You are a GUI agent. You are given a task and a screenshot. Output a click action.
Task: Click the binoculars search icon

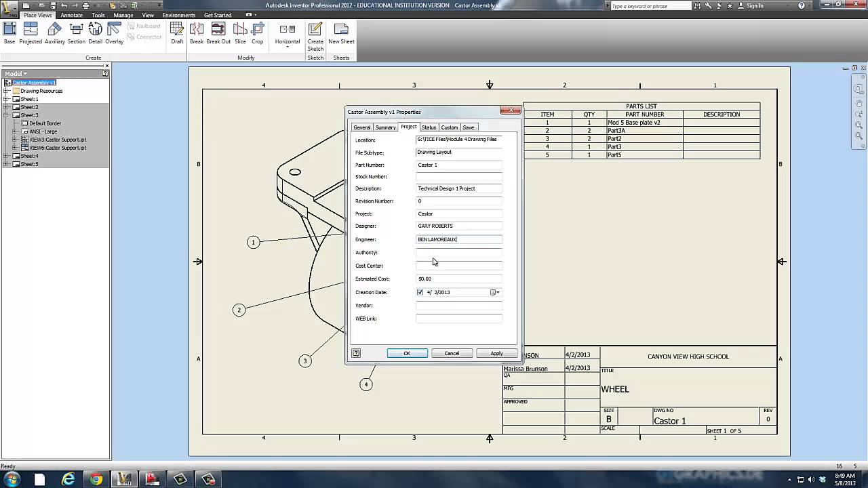[697, 5]
